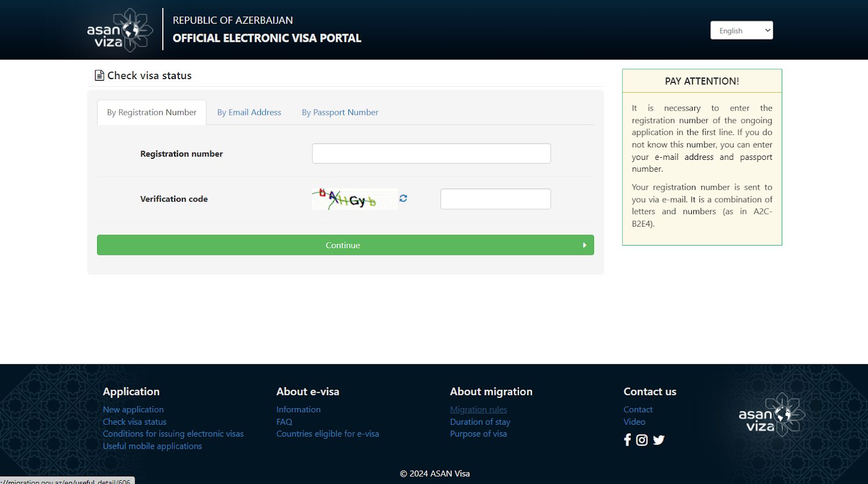This screenshot has height=484, width=868.
Task: Open the Duration of stay link
Action: click(480, 422)
